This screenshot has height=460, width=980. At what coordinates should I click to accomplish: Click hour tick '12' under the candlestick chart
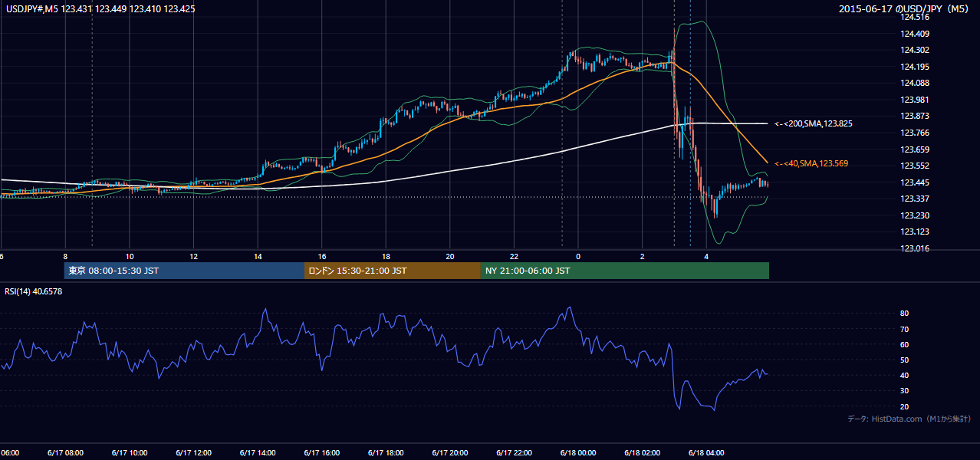(x=193, y=256)
